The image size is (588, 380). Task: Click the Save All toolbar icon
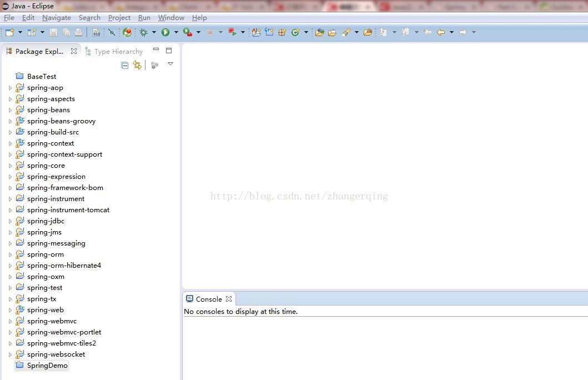(x=66, y=32)
